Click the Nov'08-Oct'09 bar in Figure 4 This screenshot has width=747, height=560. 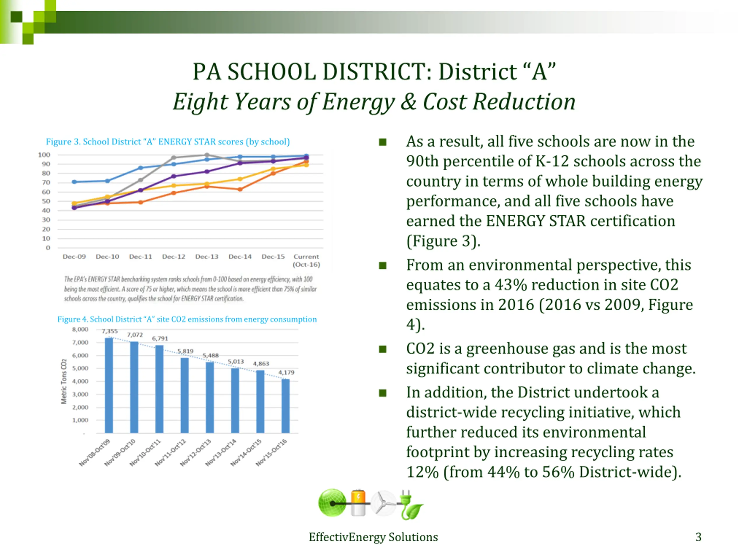(109, 385)
